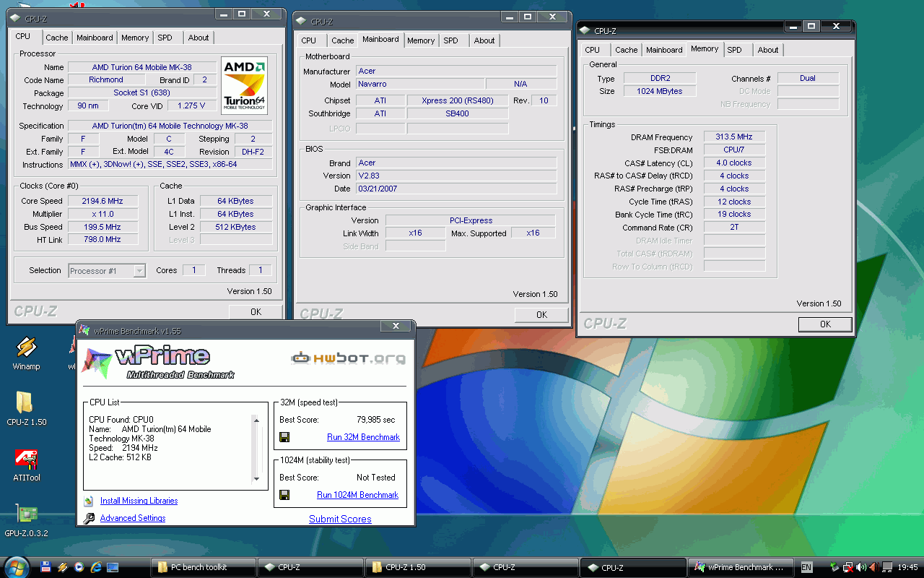Click the save icon beside Run 1024M Benchmark

click(284, 495)
